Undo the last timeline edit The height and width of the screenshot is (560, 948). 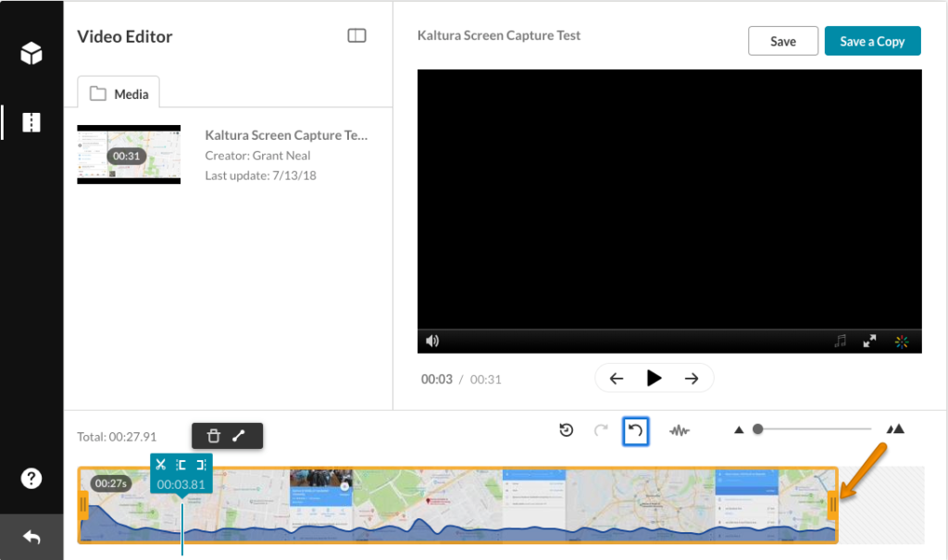[636, 429]
